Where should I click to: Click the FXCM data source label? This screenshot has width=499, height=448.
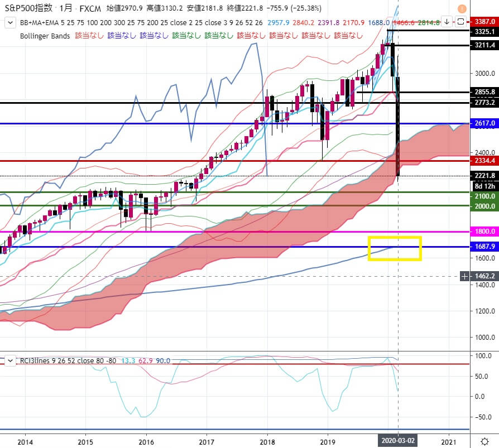tap(90, 8)
